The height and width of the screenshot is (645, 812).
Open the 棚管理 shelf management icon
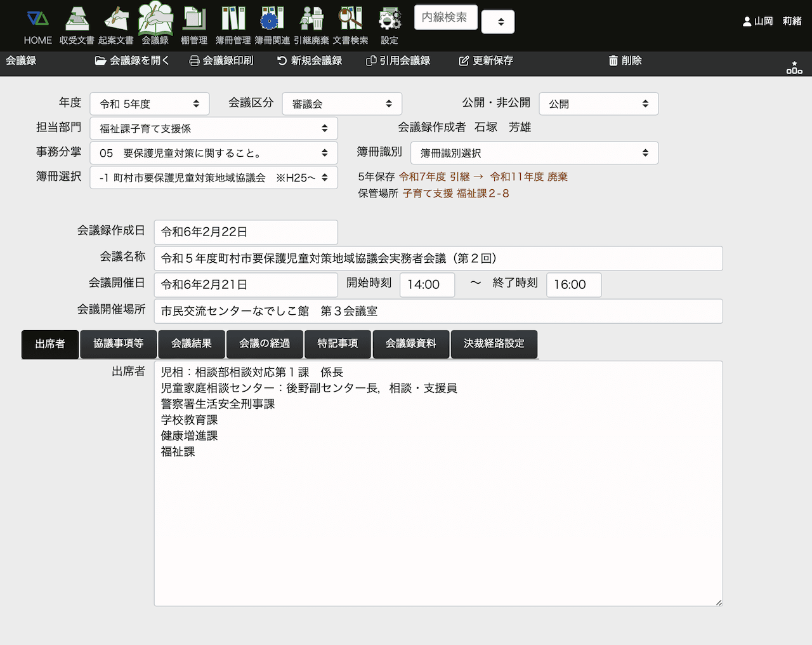click(194, 19)
